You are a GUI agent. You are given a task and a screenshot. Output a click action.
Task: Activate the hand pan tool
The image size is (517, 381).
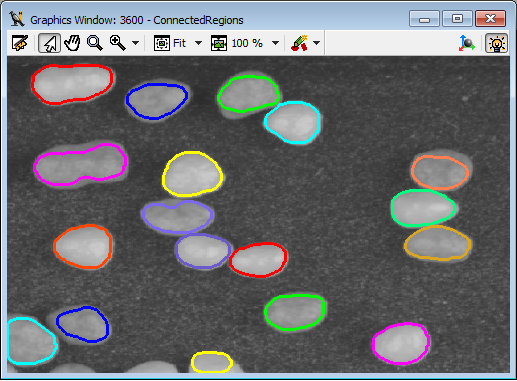[x=72, y=43]
